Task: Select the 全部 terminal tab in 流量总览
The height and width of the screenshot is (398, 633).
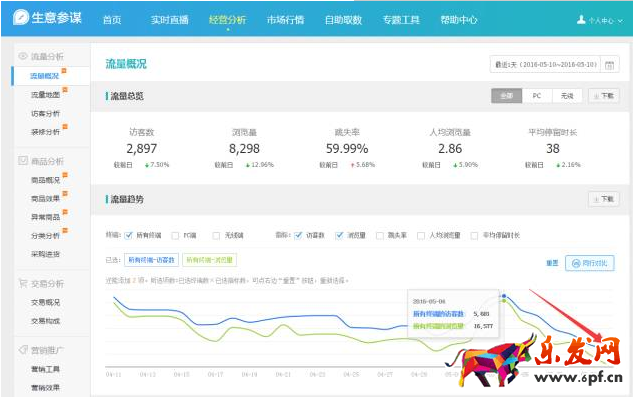Action: (x=507, y=96)
